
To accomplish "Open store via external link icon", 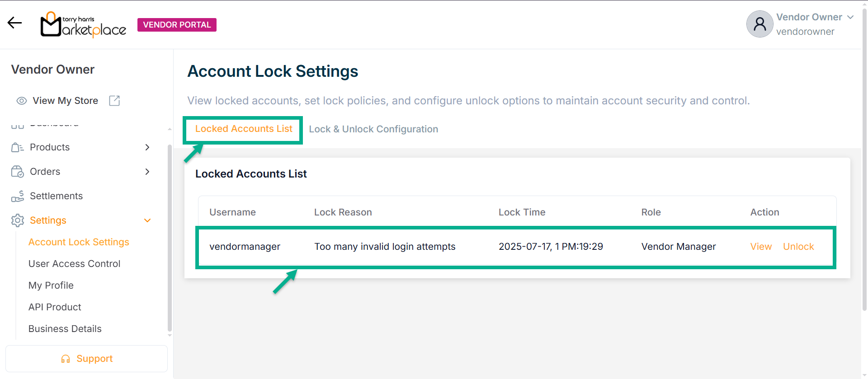I will click(114, 101).
